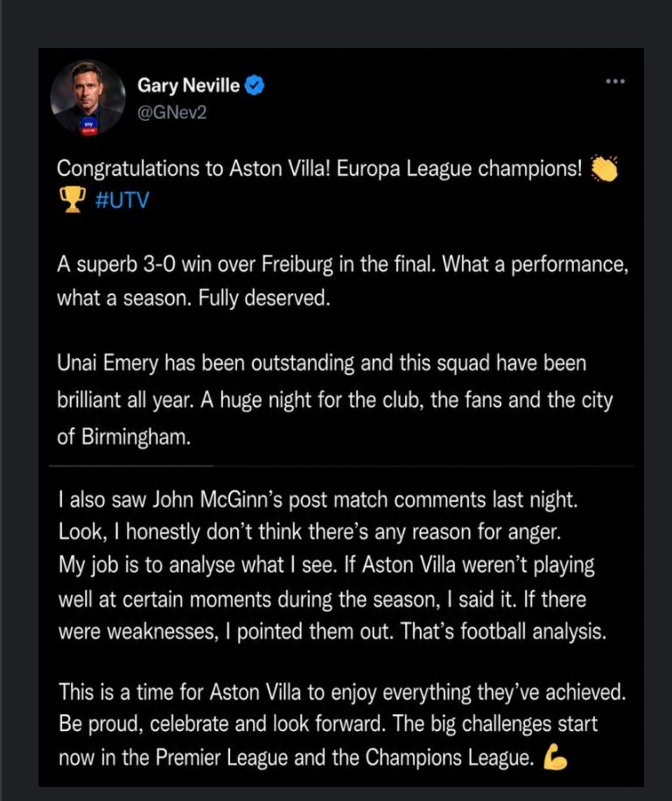Open the #UTV hashtag
Image resolution: width=672 pixels, height=801 pixels.
pos(122,200)
